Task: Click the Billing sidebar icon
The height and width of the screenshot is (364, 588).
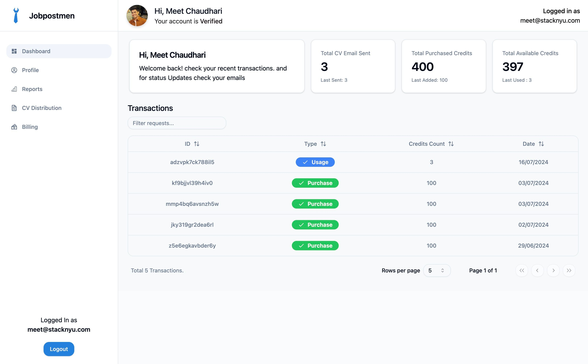Action: pos(14,126)
